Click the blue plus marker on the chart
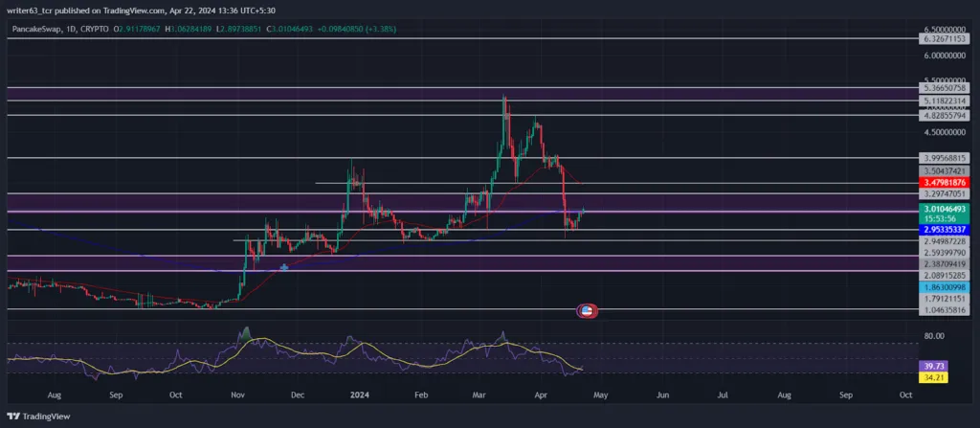The width and height of the screenshot is (980, 428). click(x=284, y=267)
